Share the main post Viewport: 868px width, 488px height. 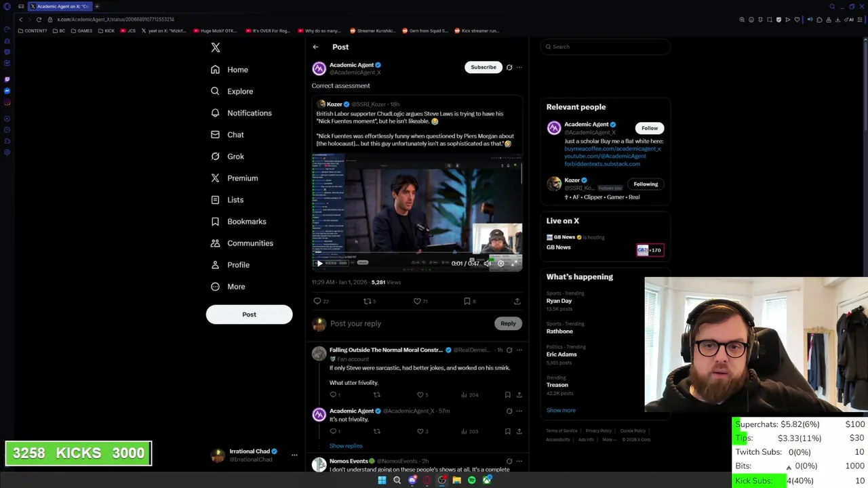point(517,302)
